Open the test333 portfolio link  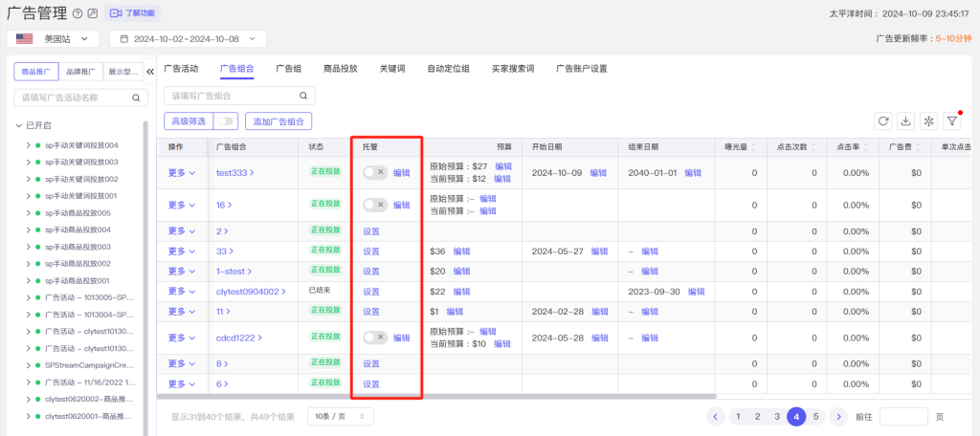point(235,173)
